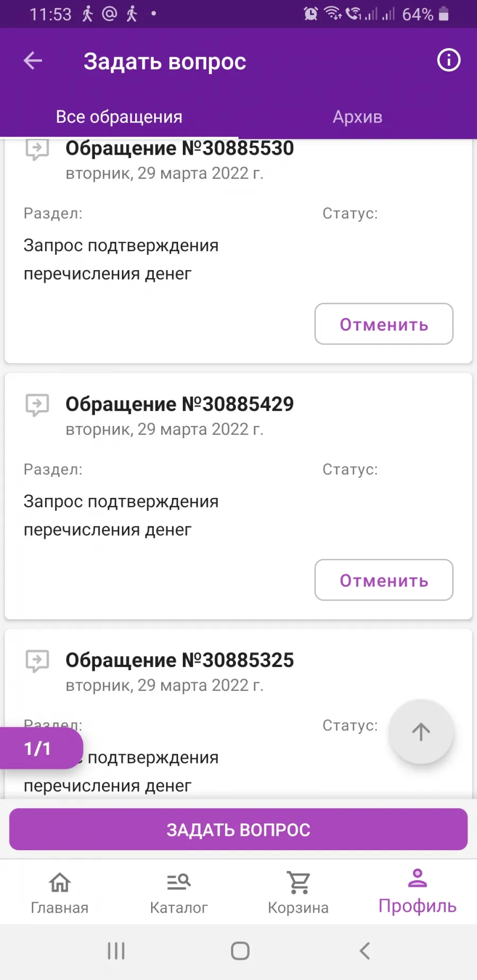Tap message icon of request №30885429
This screenshot has height=980, width=477.
pyautogui.click(x=37, y=405)
